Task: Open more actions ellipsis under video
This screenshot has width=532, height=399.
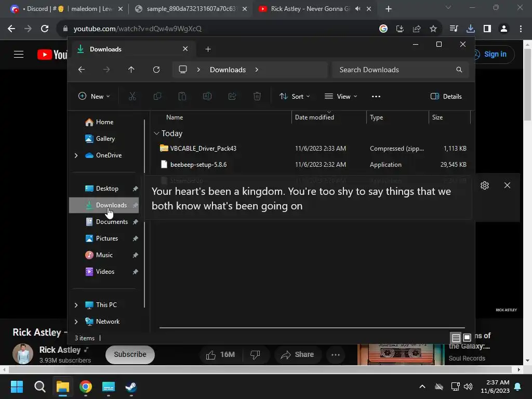Action: (336, 354)
